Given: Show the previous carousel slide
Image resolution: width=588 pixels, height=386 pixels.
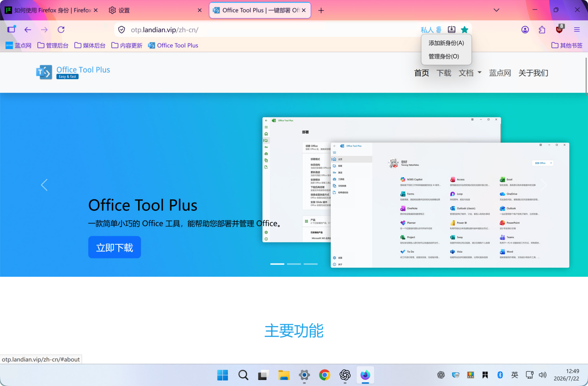Looking at the screenshot, I should [44, 185].
